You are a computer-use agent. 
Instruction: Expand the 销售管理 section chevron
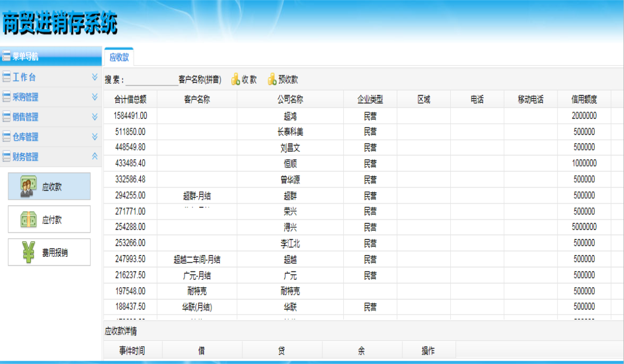pyautogui.click(x=95, y=117)
